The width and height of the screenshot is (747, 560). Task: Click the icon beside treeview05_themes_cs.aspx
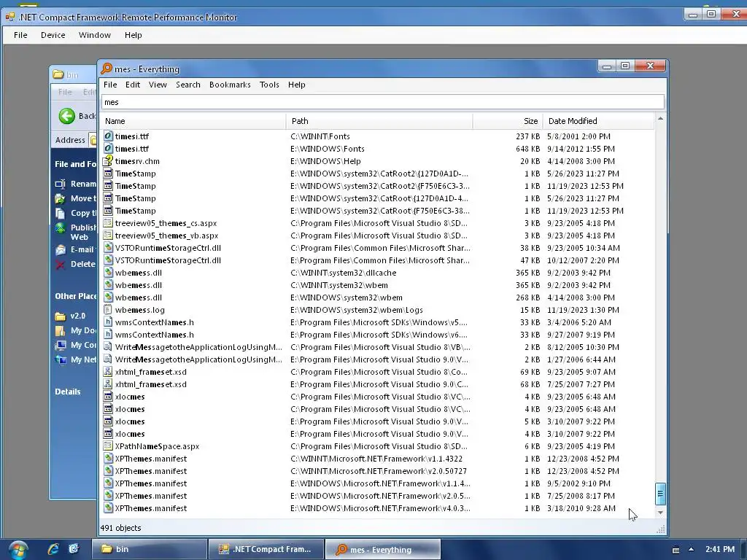[108, 223]
